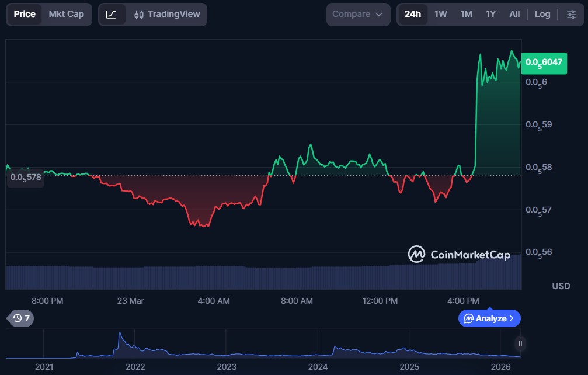Show the All time range
This screenshot has width=588, height=375.
click(514, 14)
